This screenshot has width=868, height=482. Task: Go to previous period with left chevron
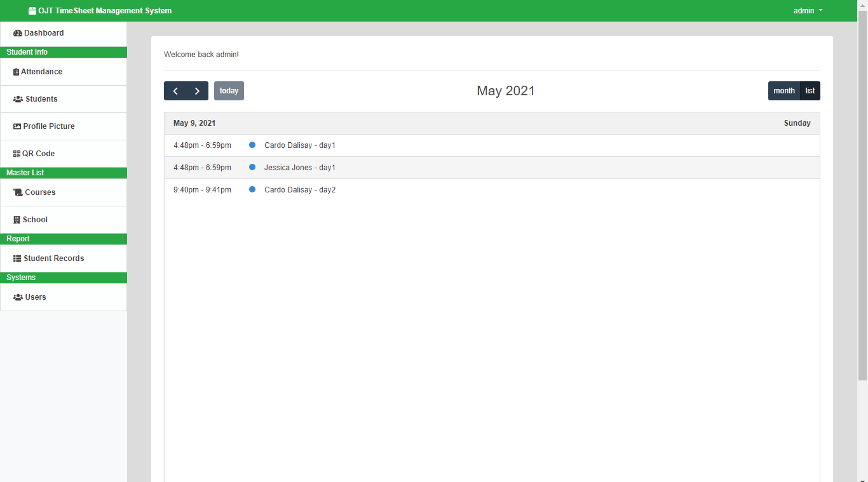coord(175,90)
